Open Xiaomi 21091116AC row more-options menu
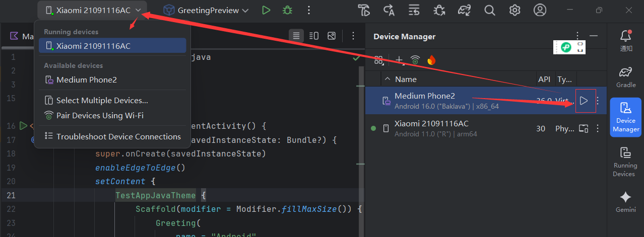This screenshot has width=644, height=237. [598, 128]
